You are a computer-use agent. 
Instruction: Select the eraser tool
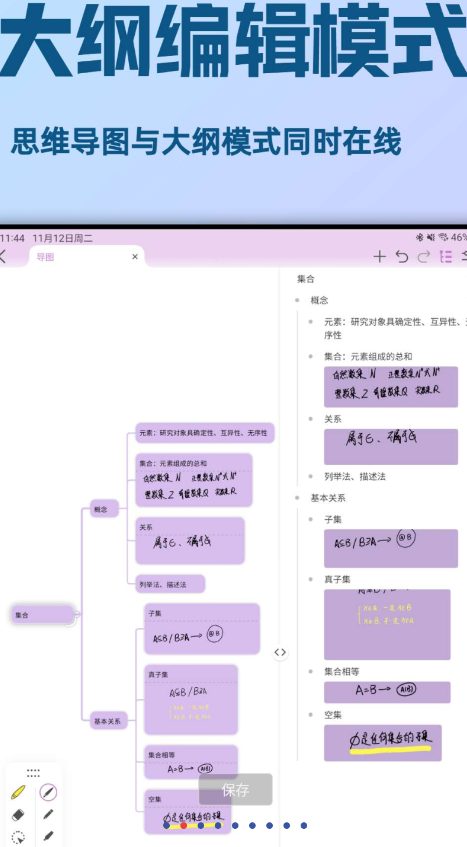tap(18, 815)
